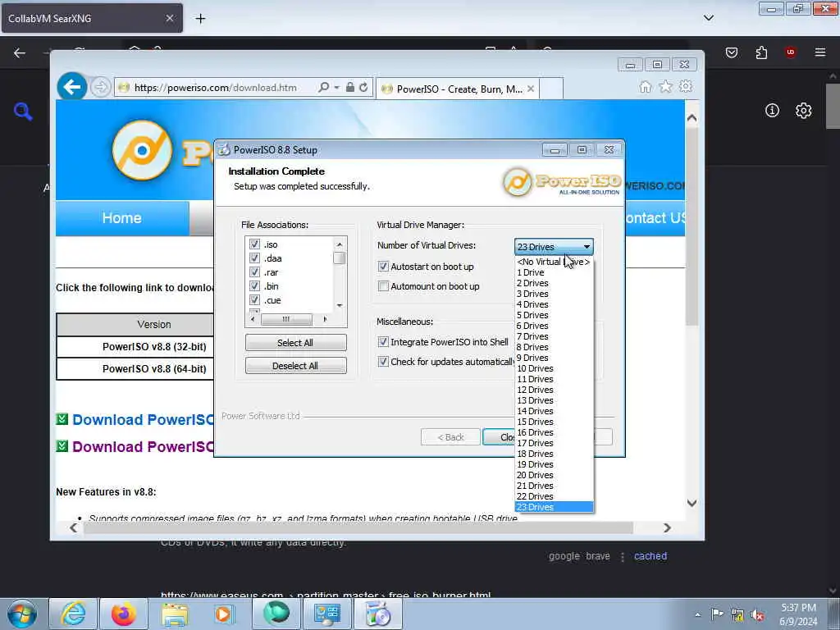Open Firefox extensions puzzle icon
Screen dimensions: 840x630
pos(761,52)
